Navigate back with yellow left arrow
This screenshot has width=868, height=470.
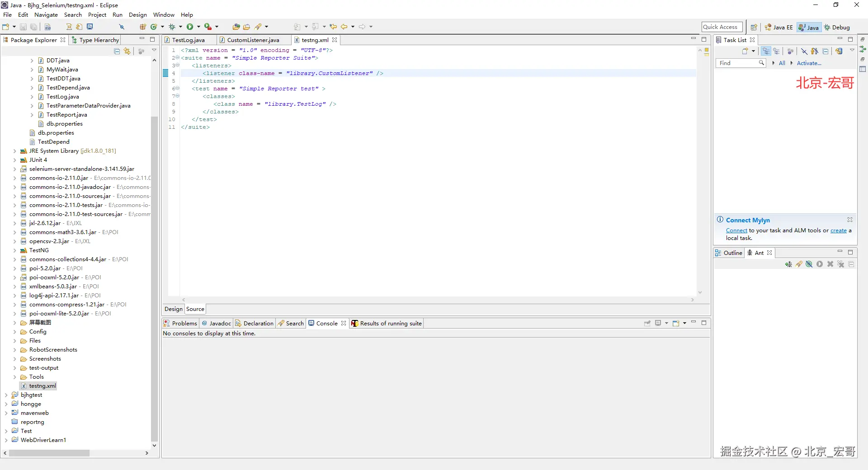344,27
